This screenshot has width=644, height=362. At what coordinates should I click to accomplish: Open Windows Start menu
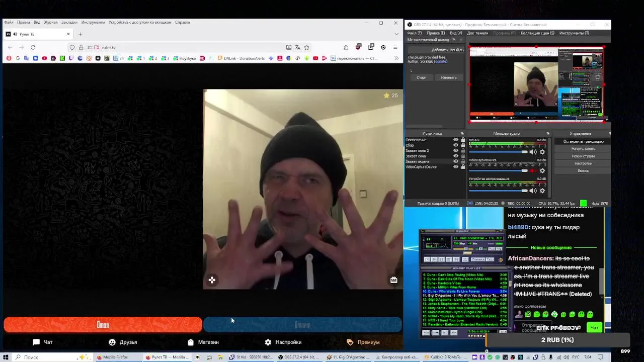coord(6,357)
